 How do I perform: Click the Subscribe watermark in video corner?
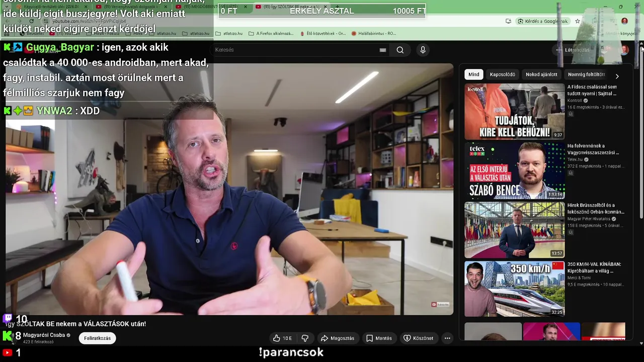440,304
